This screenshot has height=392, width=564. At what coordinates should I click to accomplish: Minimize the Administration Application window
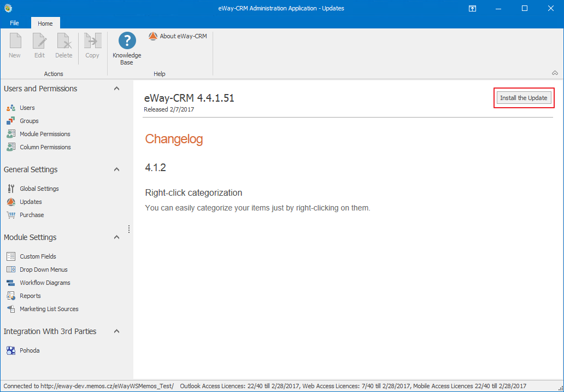click(x=498, y=8)
